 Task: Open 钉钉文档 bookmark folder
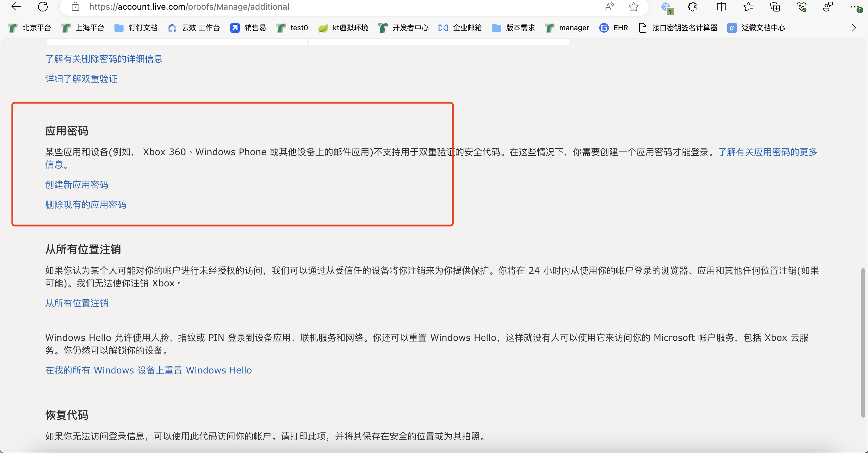pyautogui.click(x=136, y=28)
